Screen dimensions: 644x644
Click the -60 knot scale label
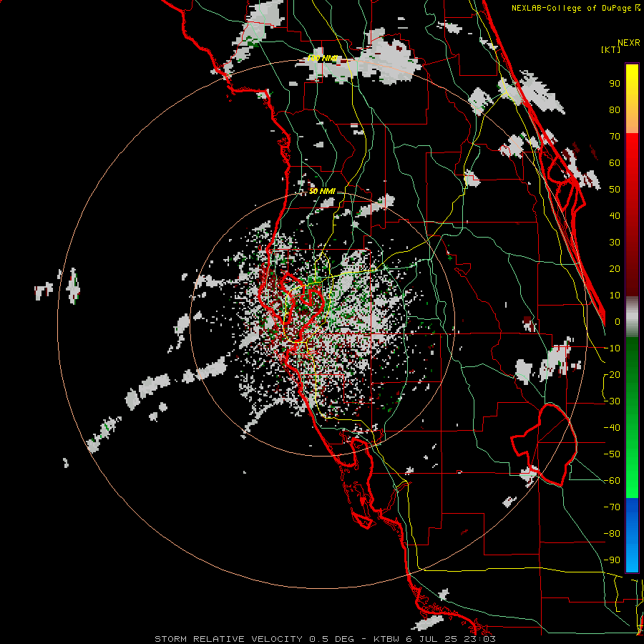(x=612, y=481)
